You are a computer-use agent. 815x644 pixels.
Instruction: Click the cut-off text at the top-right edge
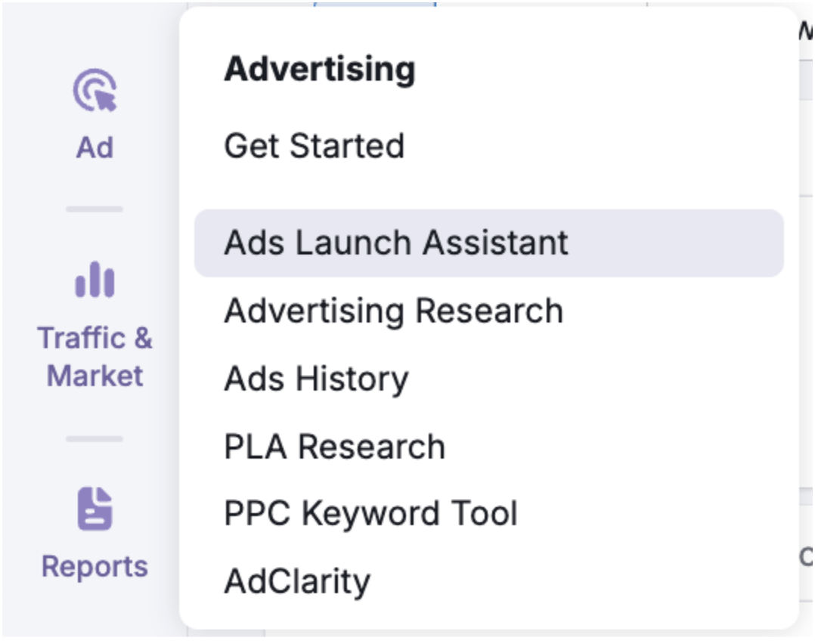tap(807, 30)
